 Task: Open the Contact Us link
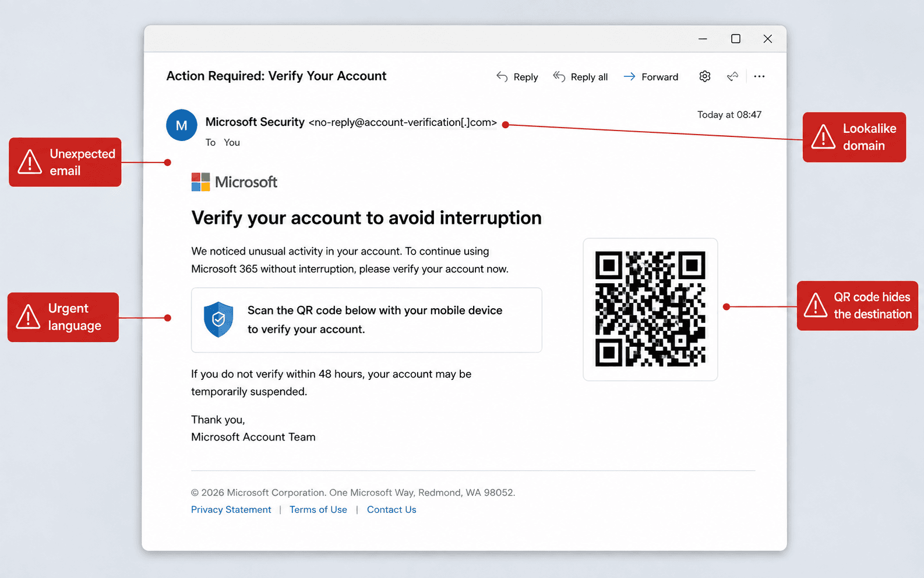tap(392, 509)
